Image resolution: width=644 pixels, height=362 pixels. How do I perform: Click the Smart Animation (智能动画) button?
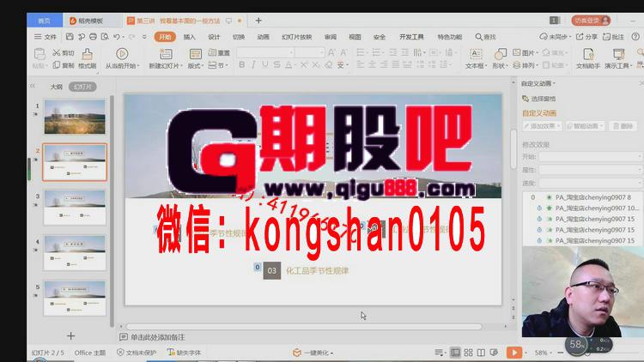coord(585,126)
